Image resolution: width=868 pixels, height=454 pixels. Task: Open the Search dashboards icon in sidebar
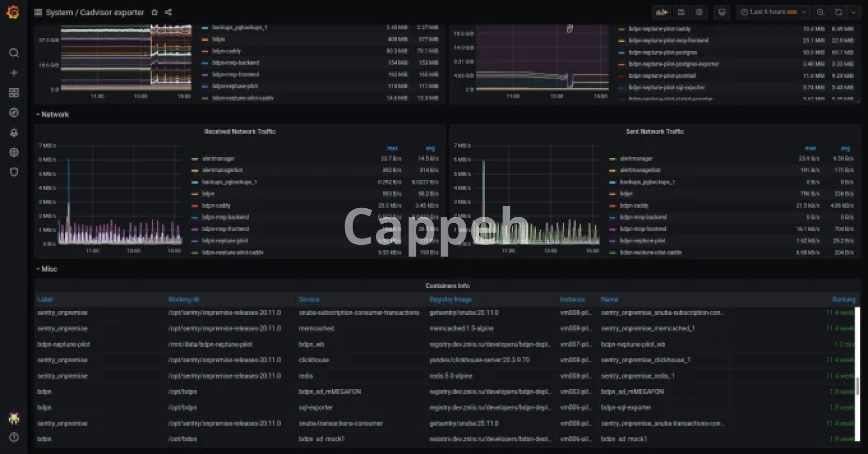point(14,53)
